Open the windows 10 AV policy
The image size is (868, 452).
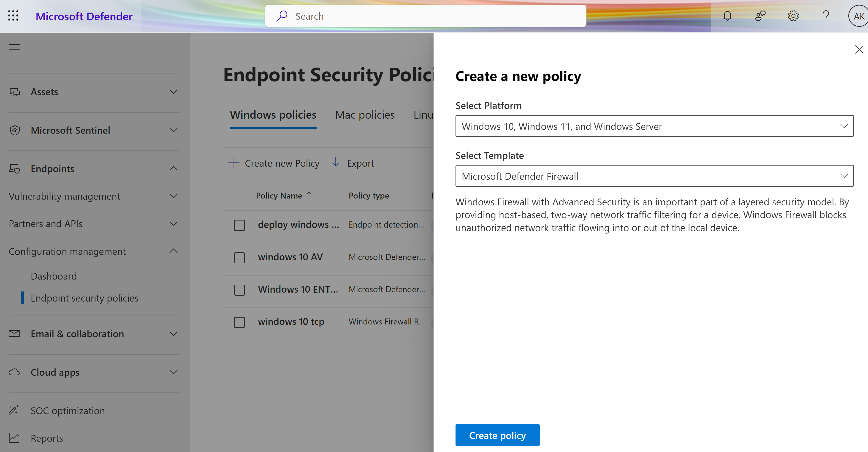(290, 257)
